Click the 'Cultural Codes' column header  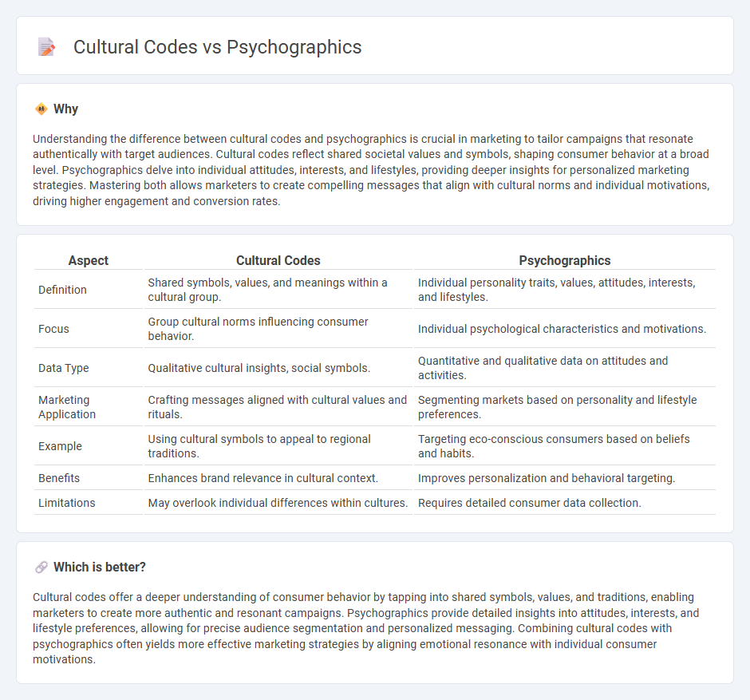point(278,260)
